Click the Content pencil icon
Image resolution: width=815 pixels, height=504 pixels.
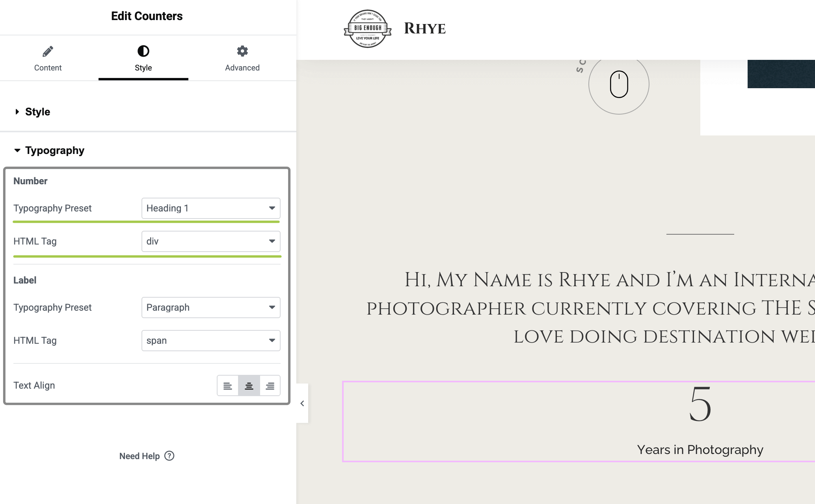(x=48, y=51)
